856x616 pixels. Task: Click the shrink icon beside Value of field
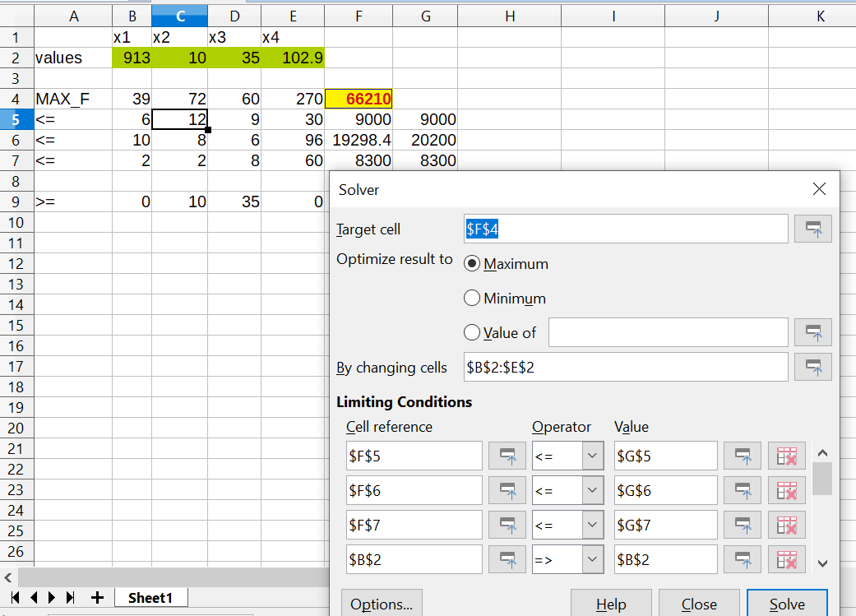(813, 332)
